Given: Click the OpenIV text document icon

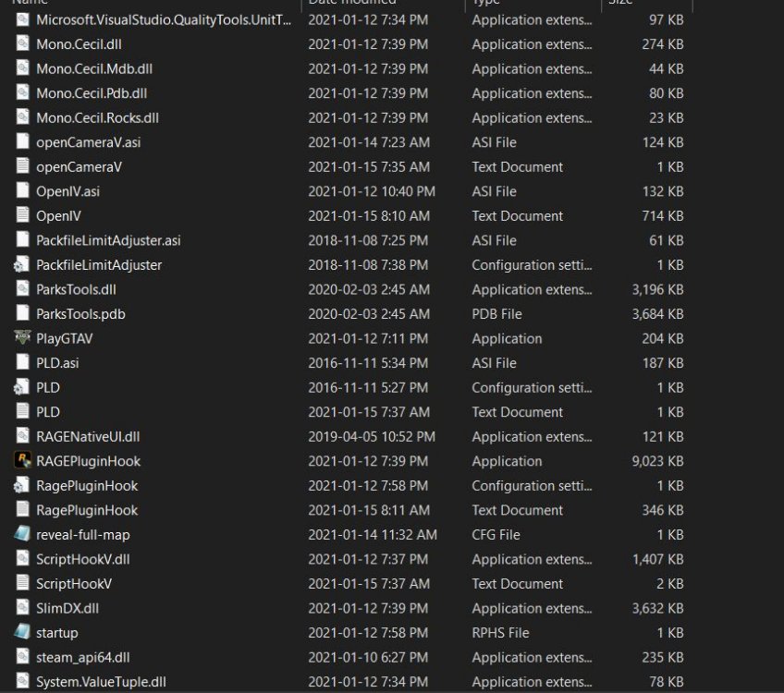Looking at the screenshot, I should pos(22,215).
